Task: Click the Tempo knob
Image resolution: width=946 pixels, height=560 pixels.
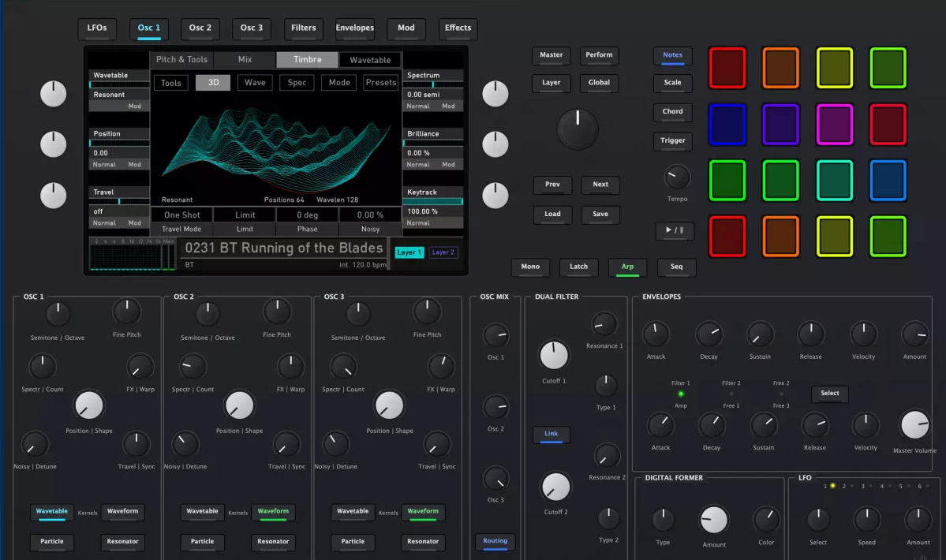Action: (677, 177)
